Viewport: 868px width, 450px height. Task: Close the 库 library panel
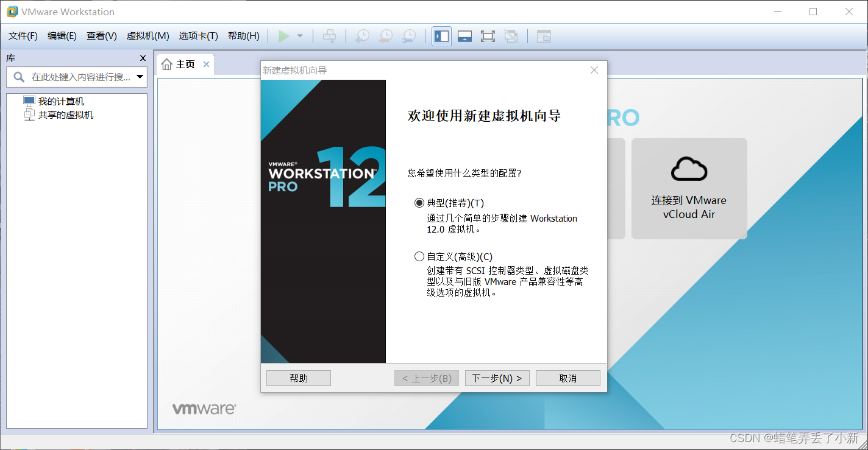[143, 58]
